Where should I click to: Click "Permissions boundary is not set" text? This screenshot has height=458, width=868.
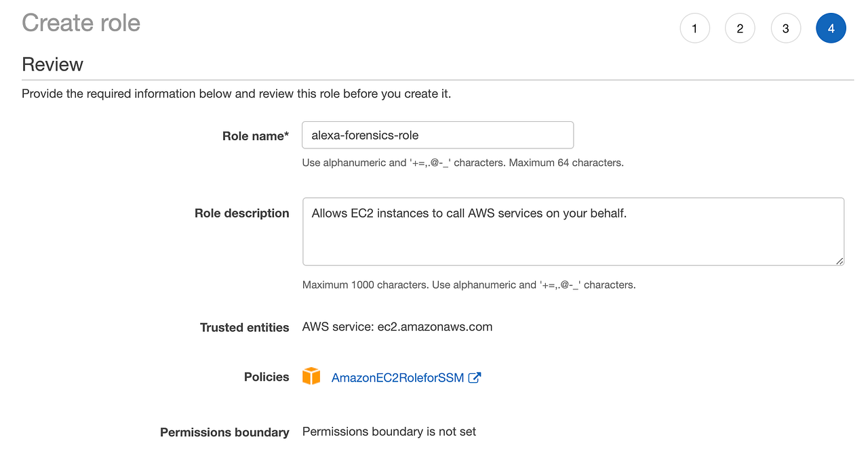pos(389,432)
